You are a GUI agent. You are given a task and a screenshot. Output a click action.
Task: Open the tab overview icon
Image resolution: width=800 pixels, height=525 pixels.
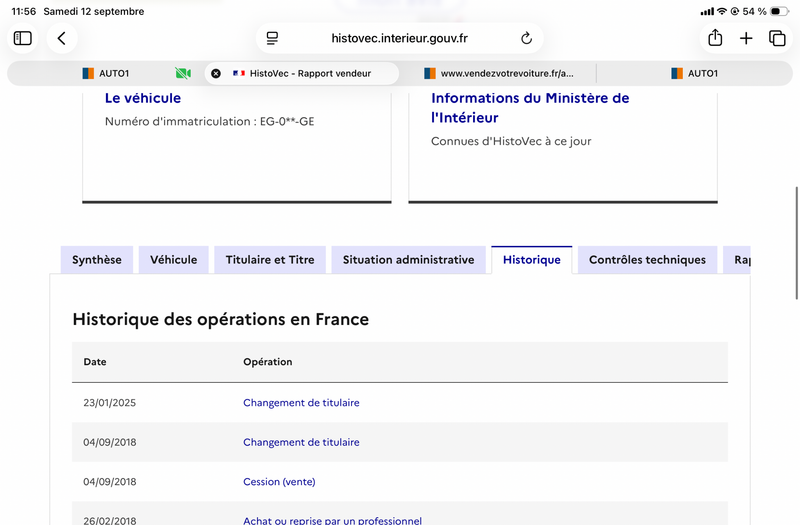(x=777, y=38)
